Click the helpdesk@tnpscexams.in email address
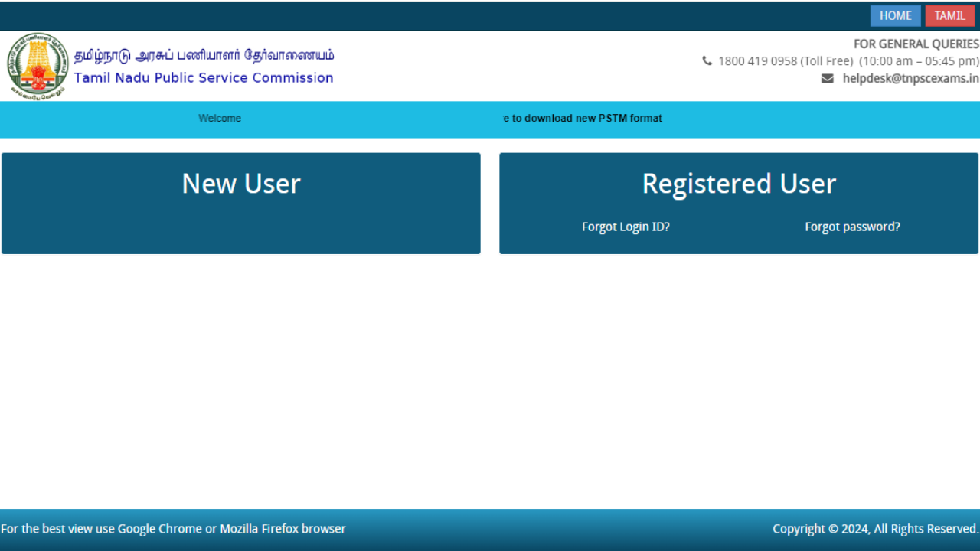Image resolution: width=980 pixels, height=551 pixels. pyautogui.click(x=910, y=78)
